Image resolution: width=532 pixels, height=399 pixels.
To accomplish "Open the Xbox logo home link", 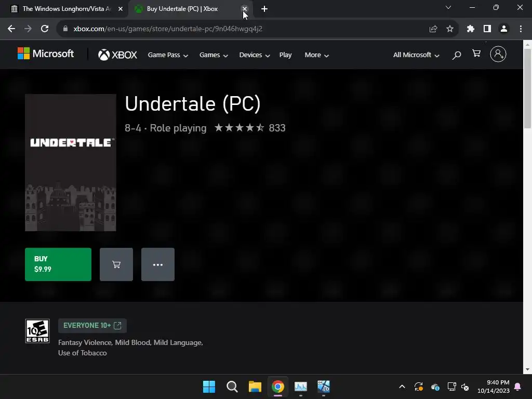I will 117,55.
